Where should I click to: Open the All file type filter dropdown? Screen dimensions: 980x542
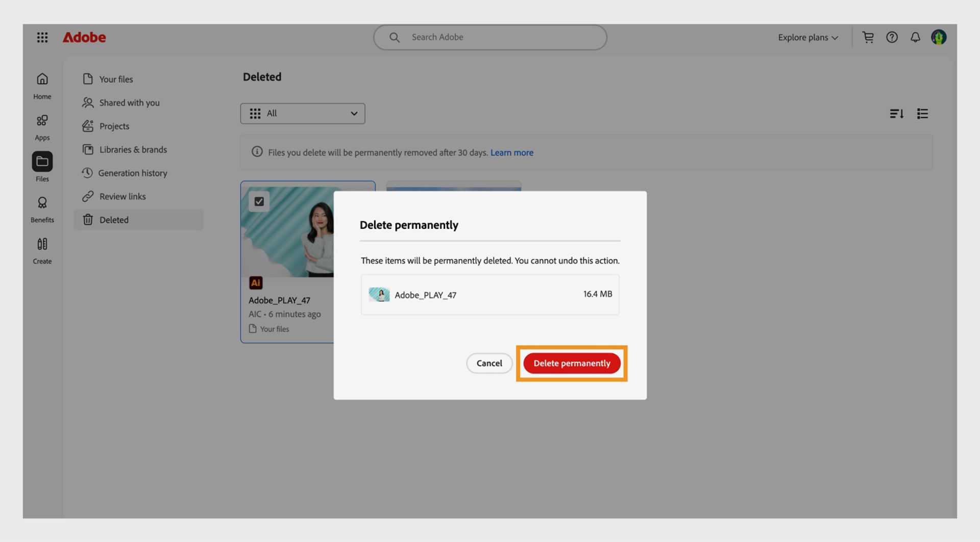303,113
